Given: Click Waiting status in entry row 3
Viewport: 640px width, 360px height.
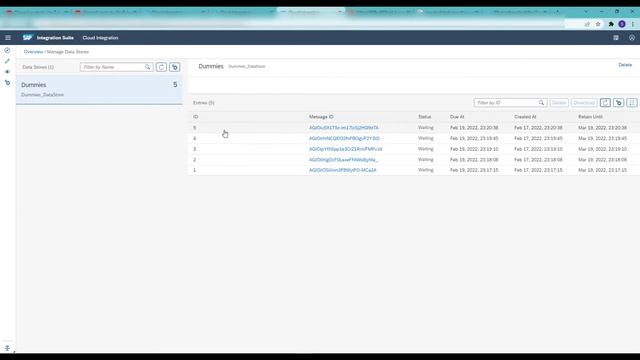Looking at the screenshot, I should tap(426, 149).
